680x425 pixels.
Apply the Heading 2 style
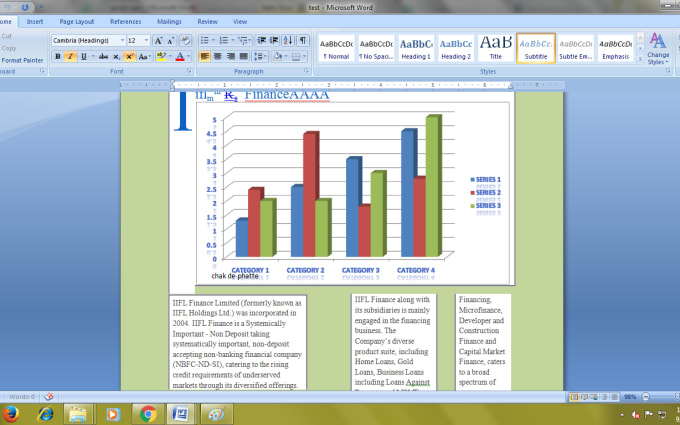(456, 49)
